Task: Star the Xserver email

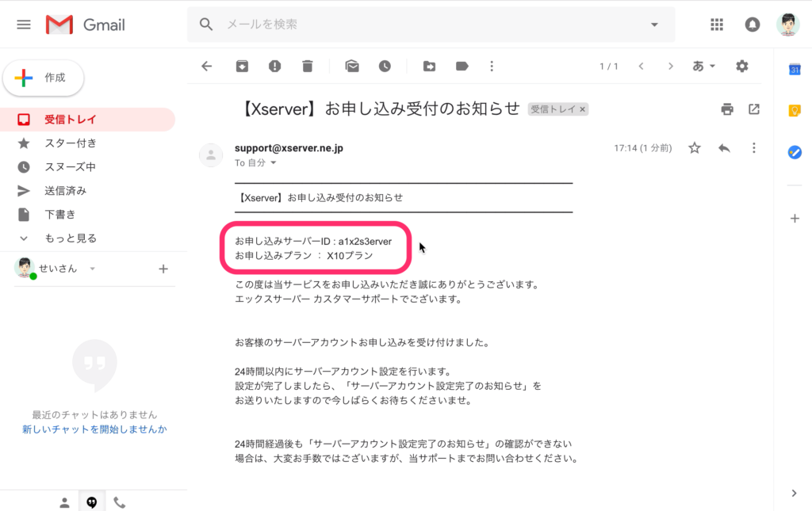Action: [x=694, y=147]
